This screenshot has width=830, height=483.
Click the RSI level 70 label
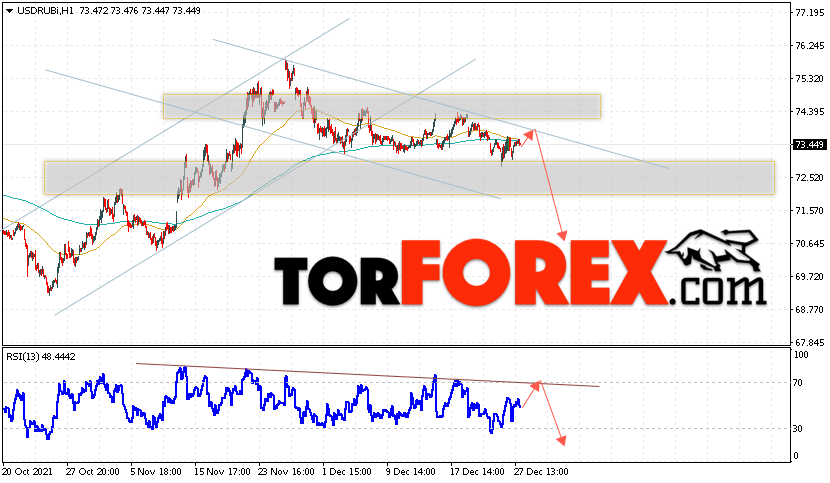[x=798, y=382]
